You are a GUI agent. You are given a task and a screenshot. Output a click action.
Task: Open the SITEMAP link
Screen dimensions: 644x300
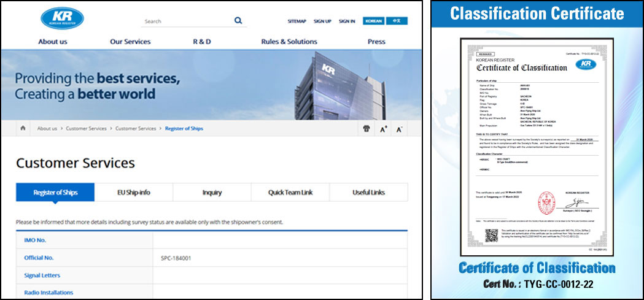tap(297, 21)
